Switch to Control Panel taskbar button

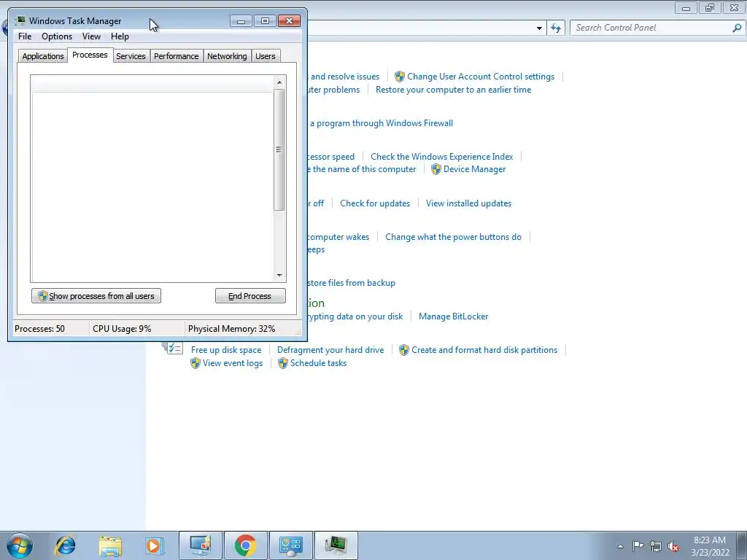pos(290,545)
